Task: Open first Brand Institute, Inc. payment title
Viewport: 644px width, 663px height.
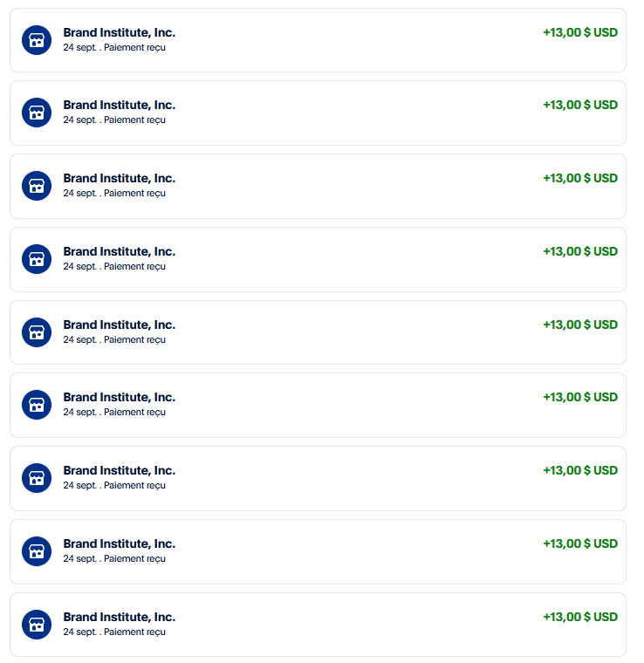Action: pos(120,32)
